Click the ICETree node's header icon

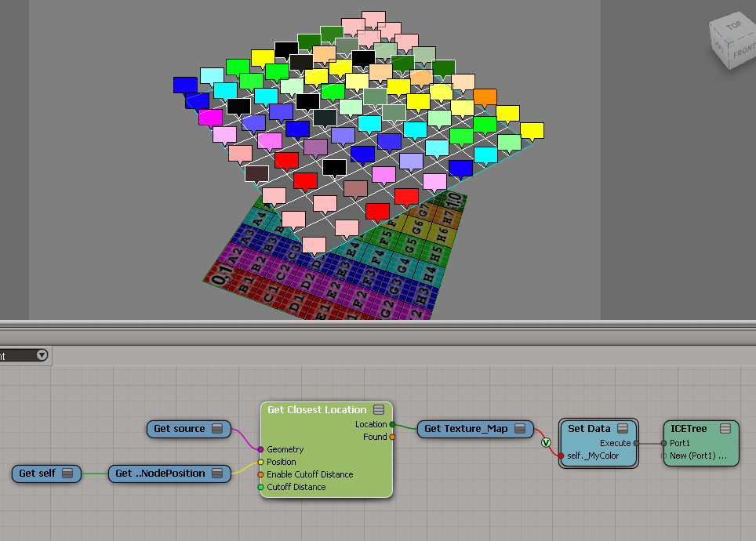(x=725, y=429)
